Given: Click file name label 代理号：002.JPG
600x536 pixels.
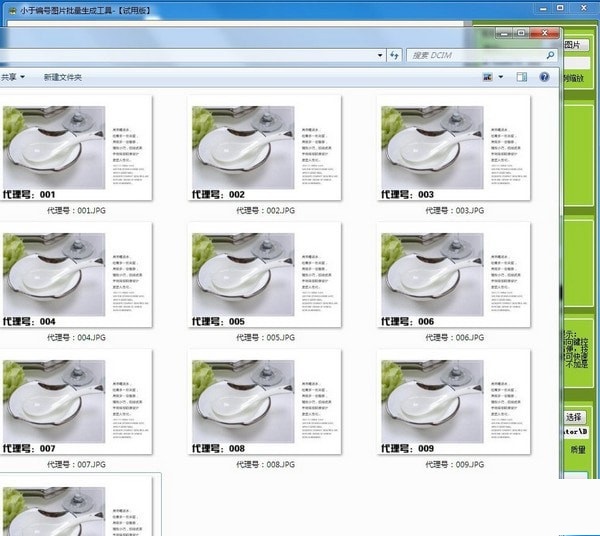Looking at the screenshot, I should [x=265, y=210].
